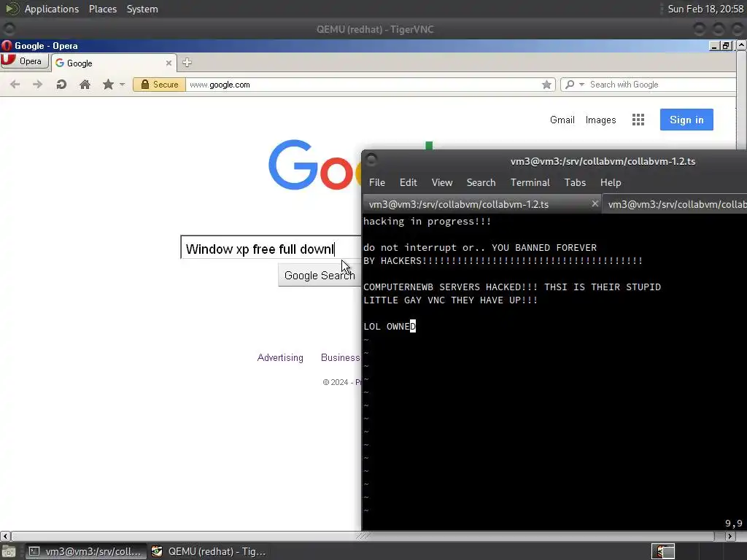Open the Advertising footer link

280,357
